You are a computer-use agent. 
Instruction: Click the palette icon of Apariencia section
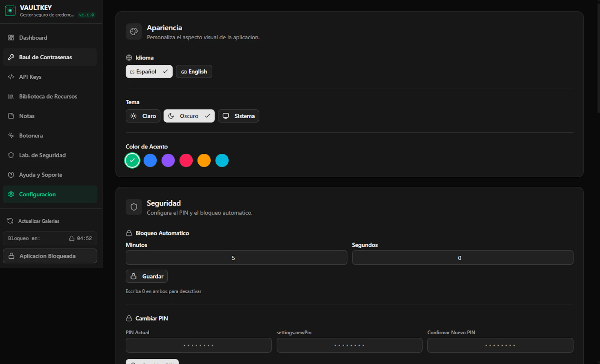click(134, 31)
